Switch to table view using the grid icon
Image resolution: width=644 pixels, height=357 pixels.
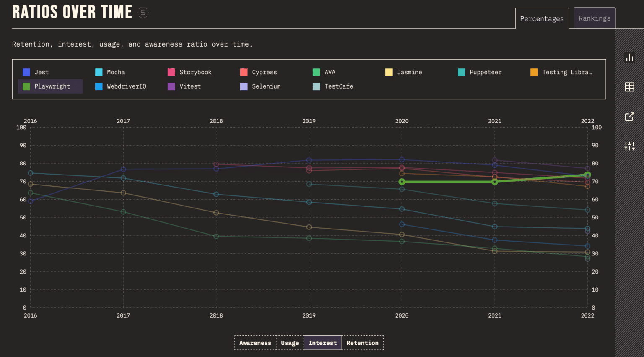[x=630, y=87]
